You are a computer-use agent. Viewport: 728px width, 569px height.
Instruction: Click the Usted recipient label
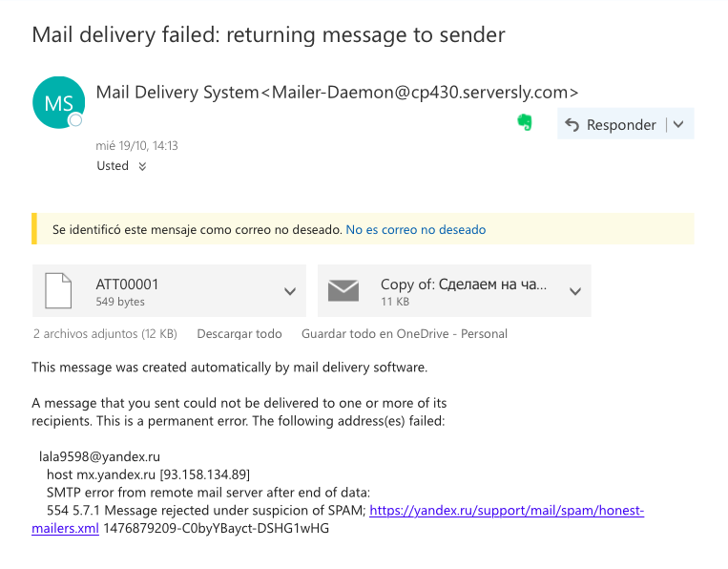coord(113,166)
